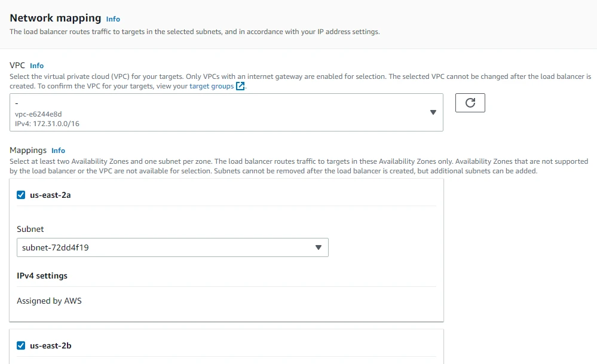Select the Mappings section header
Image resolution: width=597 pixels, height=364 pixels.
coord(29,150)
